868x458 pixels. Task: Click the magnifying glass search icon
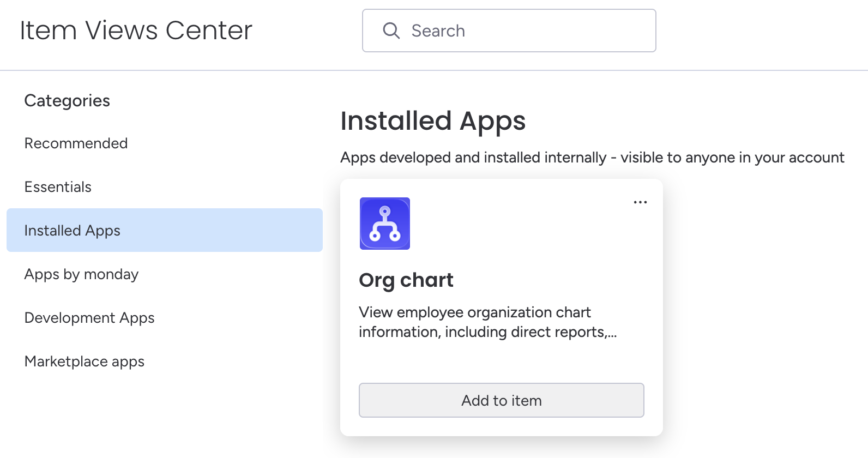click(x=391, y=31)
